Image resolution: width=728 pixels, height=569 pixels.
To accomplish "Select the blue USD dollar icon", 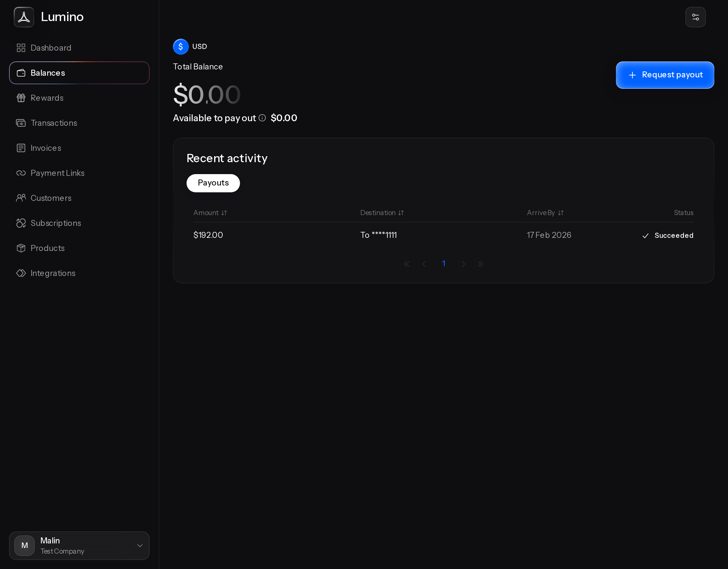I will (181, 47).
